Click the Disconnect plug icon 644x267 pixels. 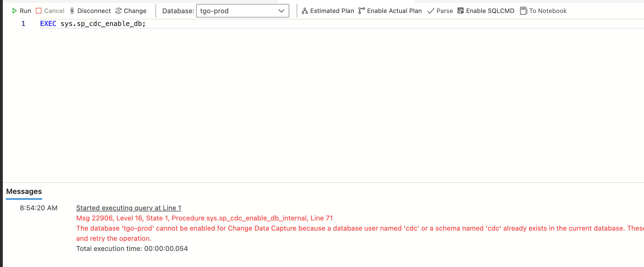click(72, 11)
